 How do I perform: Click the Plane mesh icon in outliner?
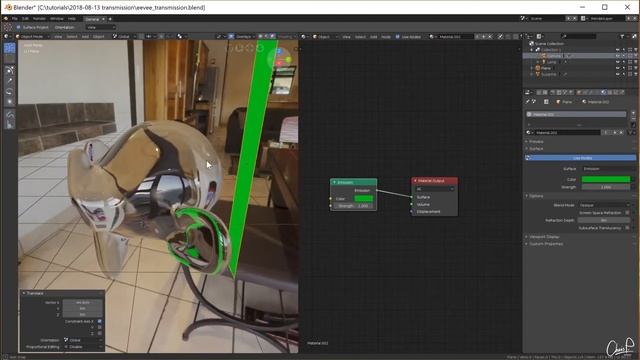(538, 68)
